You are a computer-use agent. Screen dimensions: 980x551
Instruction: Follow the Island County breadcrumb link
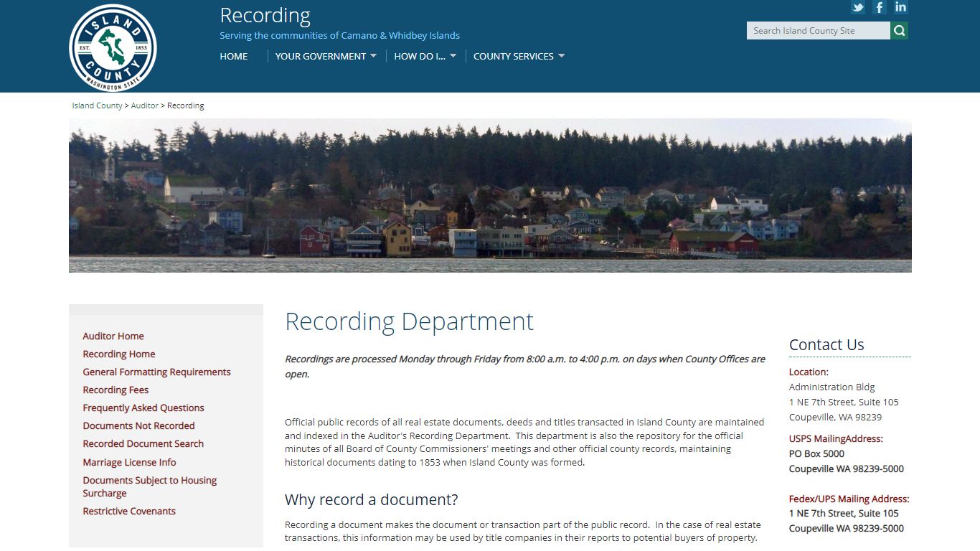[x=97, y=105]
